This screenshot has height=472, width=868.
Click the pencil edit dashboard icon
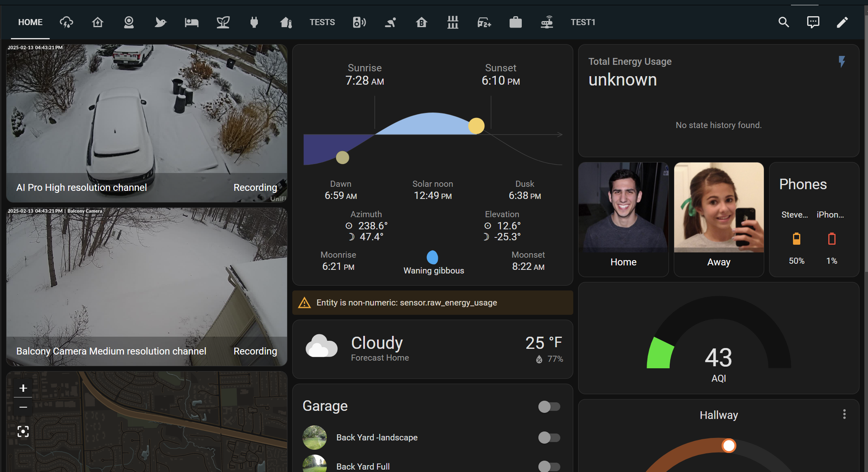coord(842,22)
